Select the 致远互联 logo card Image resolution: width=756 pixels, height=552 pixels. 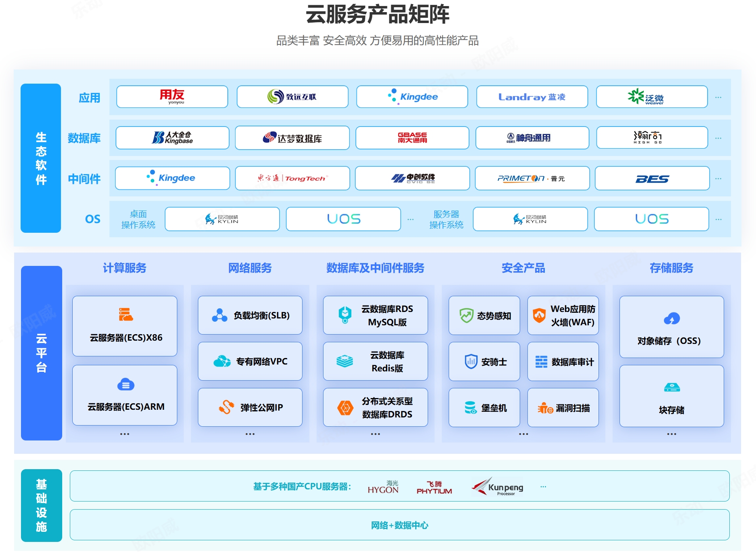292,97
